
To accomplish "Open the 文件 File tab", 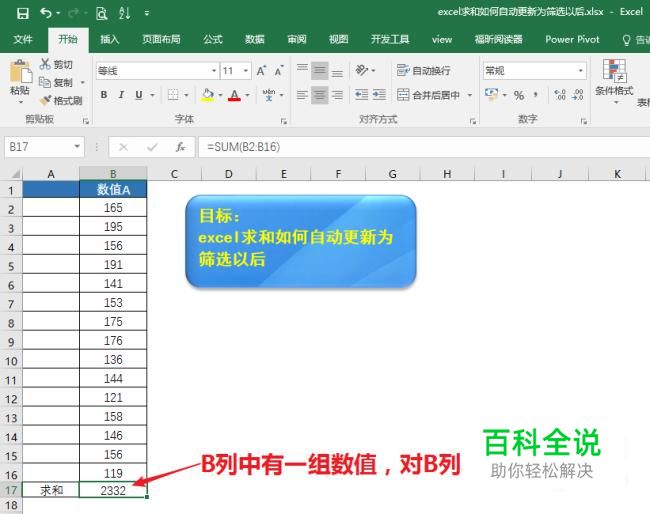I will [22, 39].
